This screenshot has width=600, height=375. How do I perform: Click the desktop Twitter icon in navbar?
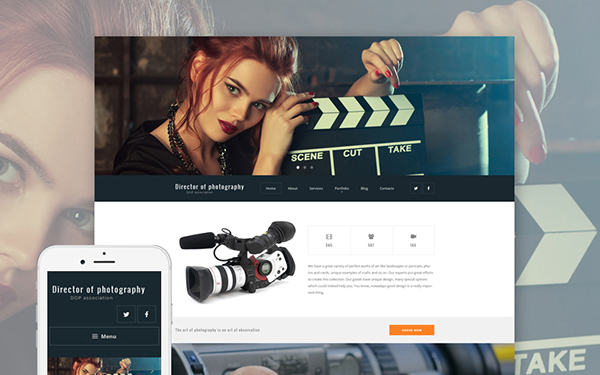point(416,188)
